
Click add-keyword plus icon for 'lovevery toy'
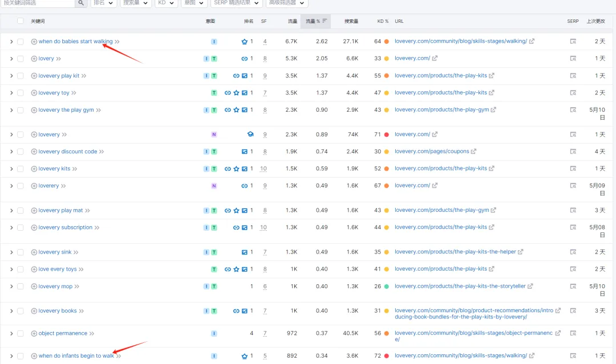34,93
